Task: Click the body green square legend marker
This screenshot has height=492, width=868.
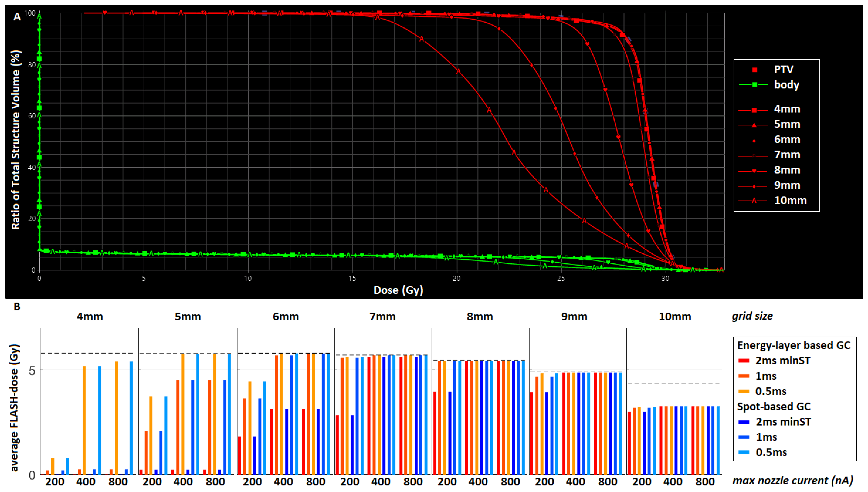Action: pyautogui.click(x=755, y=84)
